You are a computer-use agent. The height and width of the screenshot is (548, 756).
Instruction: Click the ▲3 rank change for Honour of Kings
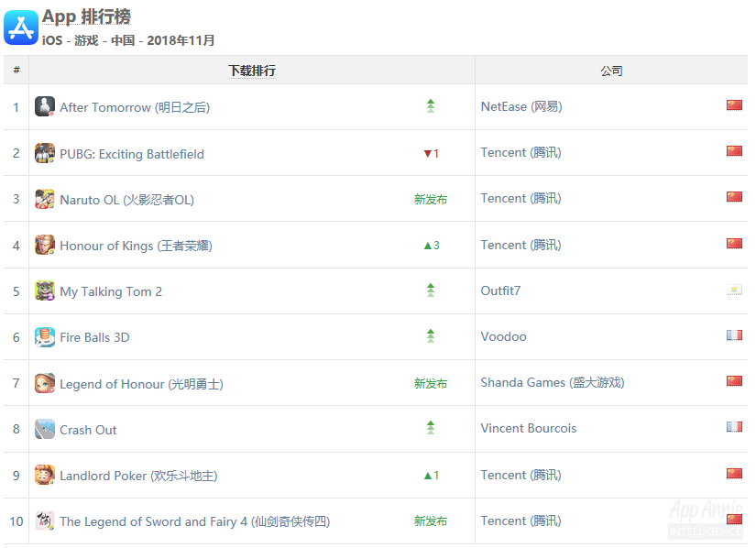[432, 246]
